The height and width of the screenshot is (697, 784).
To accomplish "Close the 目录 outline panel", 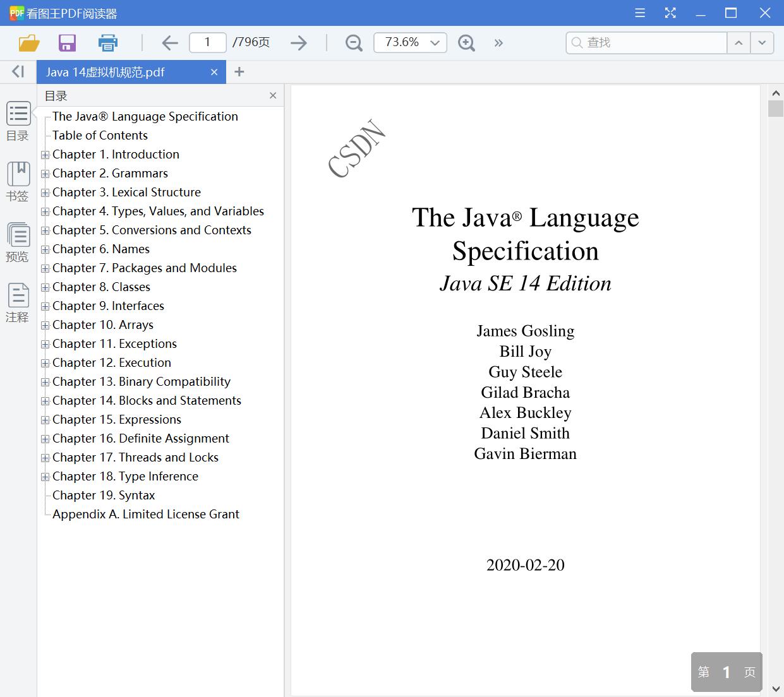I will (273, 95).
